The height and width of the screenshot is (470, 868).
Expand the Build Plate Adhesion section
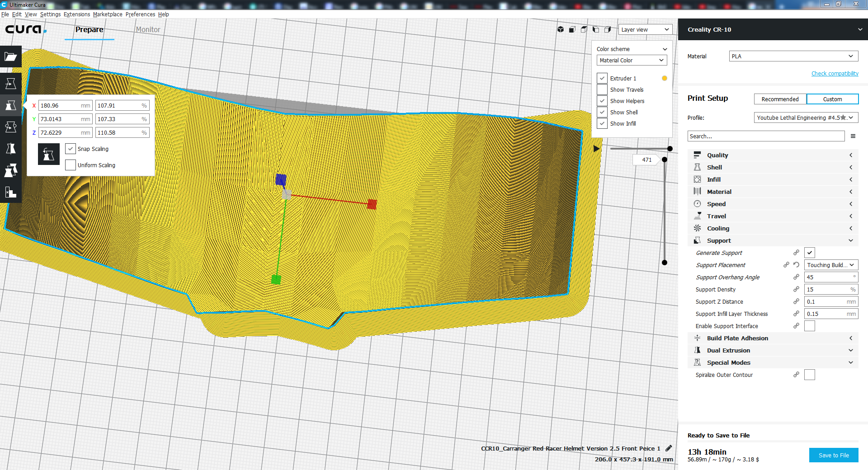click(x=773, y=338)
